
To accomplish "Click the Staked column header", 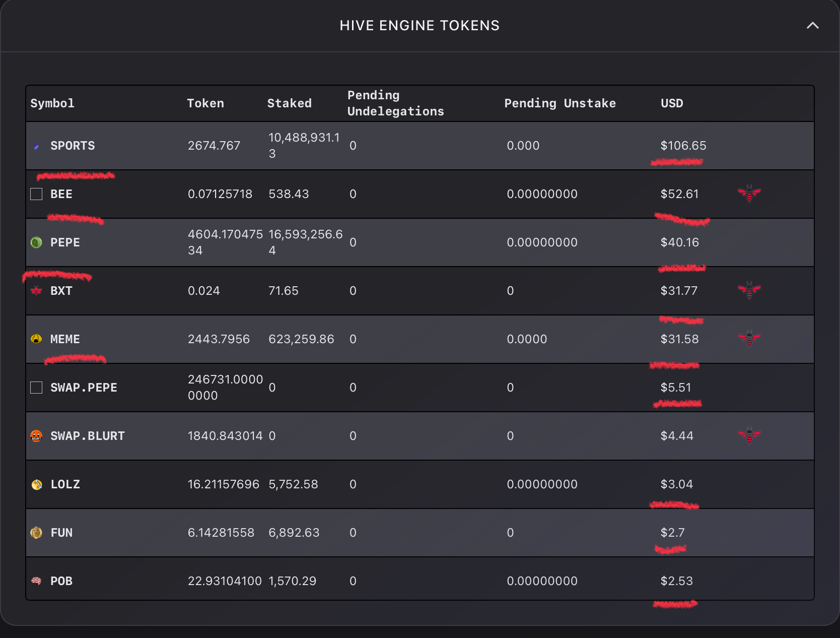I will coord(290,103).
